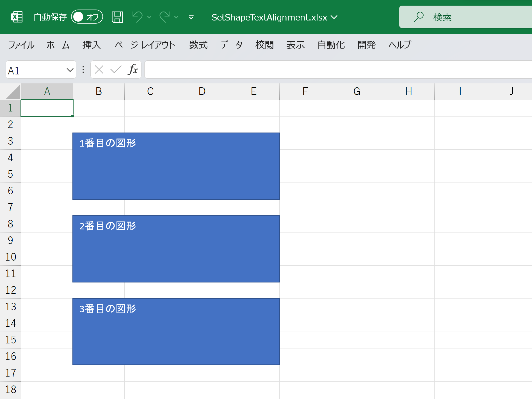Select the shape labeled 3番目の図形
Image resolution: width=532 pixels, height=399 pixels.
click(176, 332)
